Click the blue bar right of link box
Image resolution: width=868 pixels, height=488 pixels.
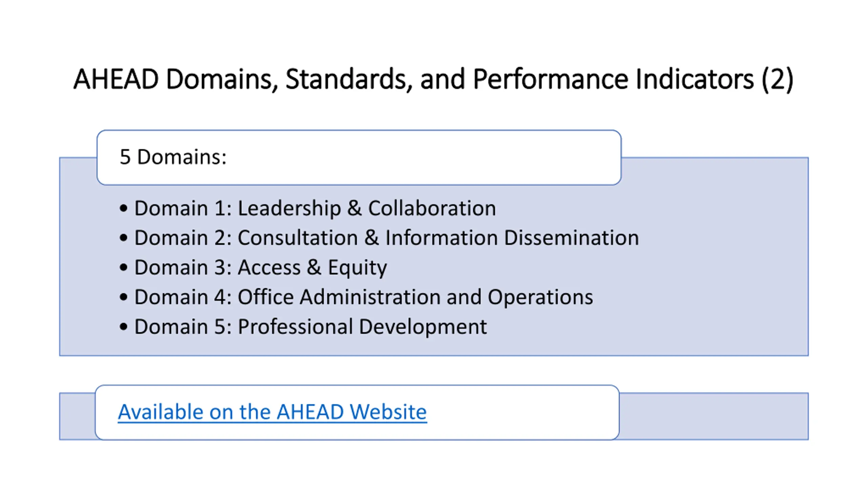tap(714, 416)
